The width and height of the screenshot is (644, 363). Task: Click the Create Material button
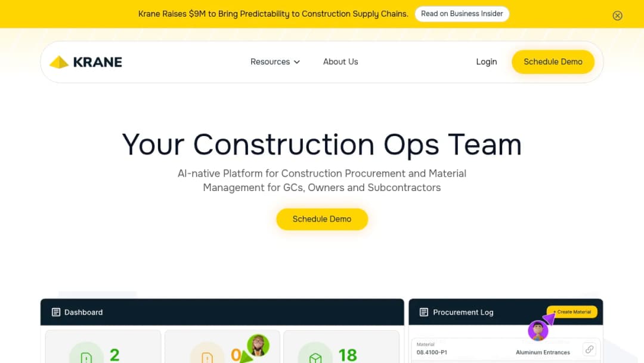[x=572, y=312]
